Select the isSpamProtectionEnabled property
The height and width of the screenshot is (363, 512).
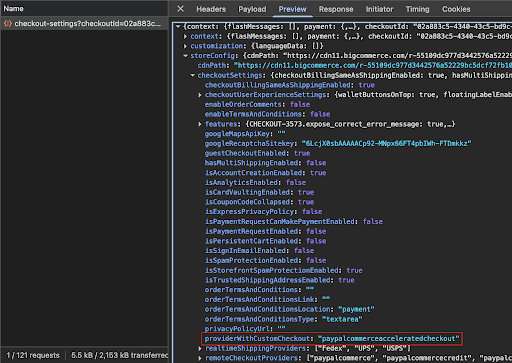coord(265,260)
